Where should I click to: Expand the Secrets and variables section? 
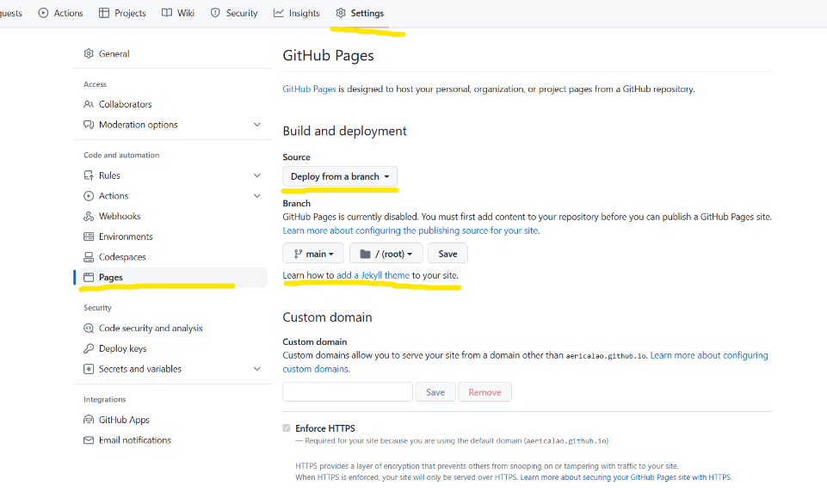click(256, 369)
